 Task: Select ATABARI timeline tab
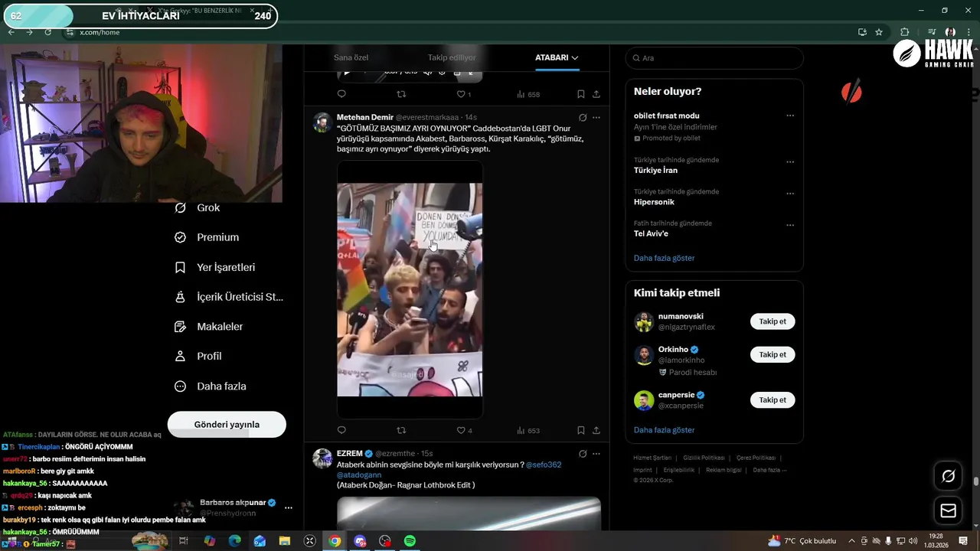(557, 57)
